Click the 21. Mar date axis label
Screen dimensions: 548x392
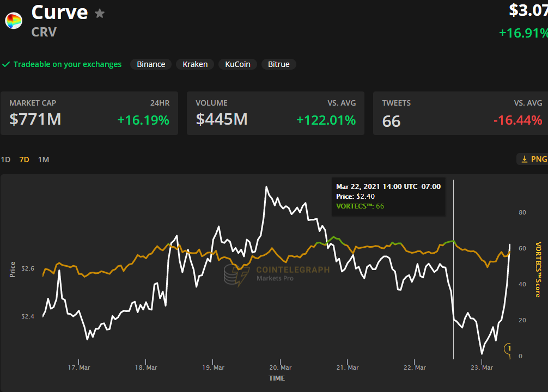tap(348, 367)
